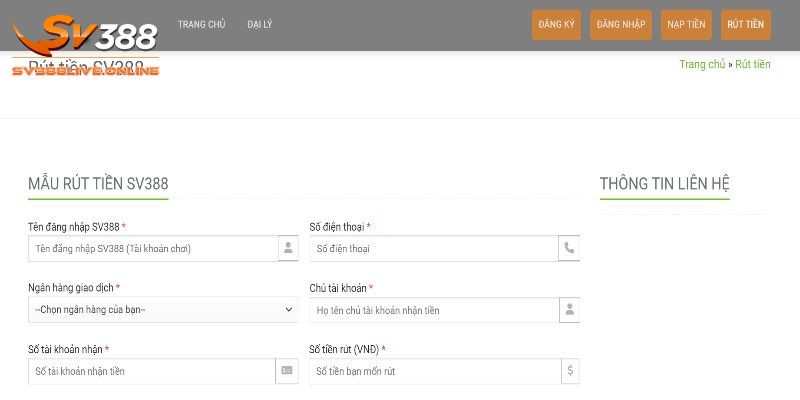800x400 pixels.
Task: Click the NẠP TIỀN button
Action: click(x=686, y=24)
